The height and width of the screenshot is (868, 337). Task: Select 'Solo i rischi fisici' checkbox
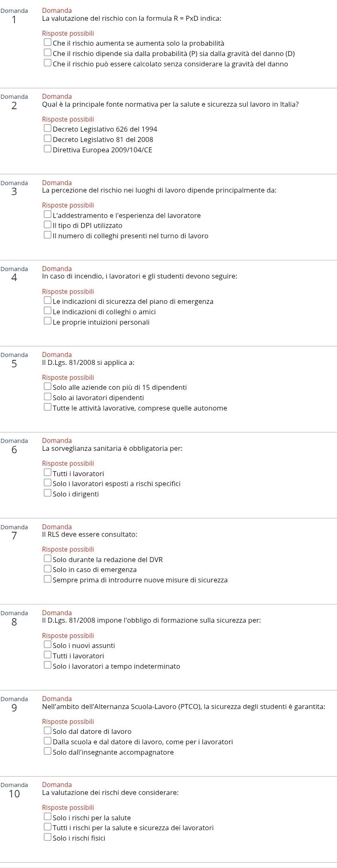pos(48,837)
